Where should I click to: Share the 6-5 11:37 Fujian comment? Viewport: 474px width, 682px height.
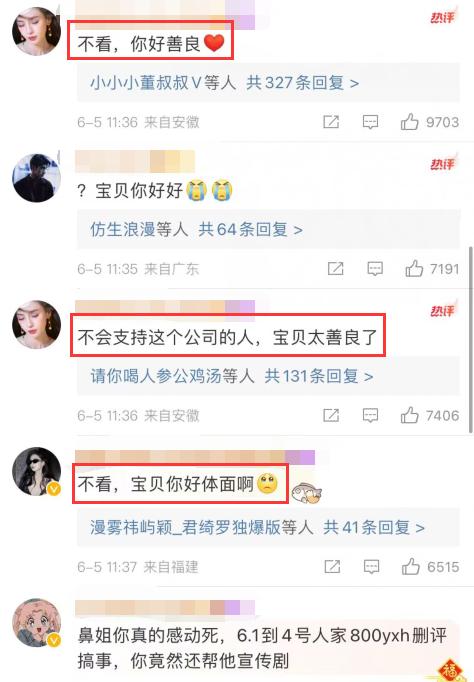[332, 567]
